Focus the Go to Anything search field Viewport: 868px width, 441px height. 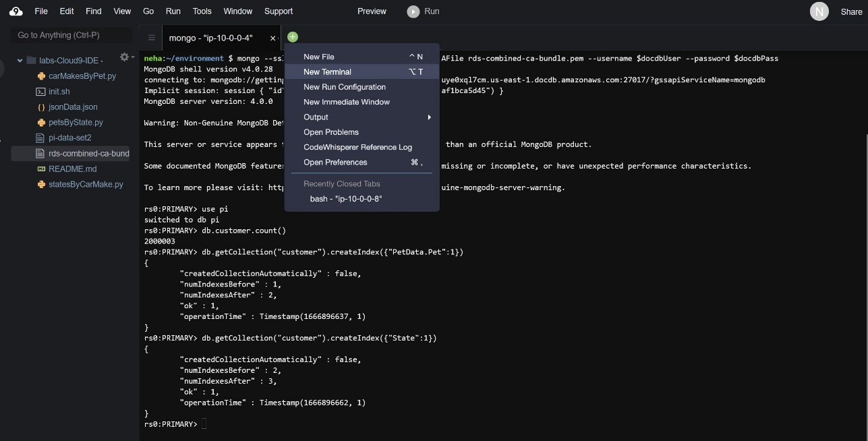tap(70, 35)
